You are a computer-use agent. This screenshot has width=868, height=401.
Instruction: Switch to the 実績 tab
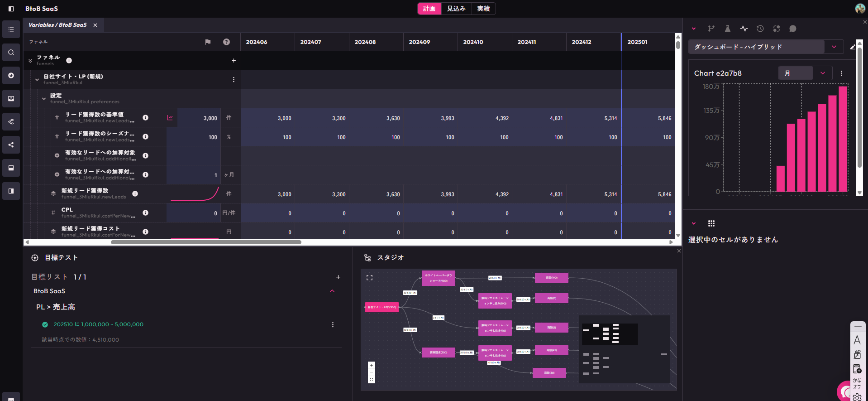click(x=483, y=9)
